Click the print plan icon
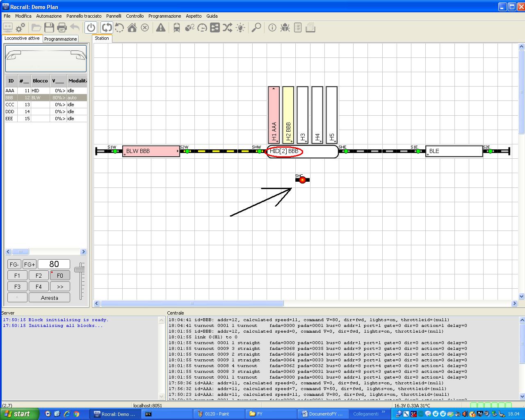This screenshot has height=420, width=525. [x=62, y=27]
